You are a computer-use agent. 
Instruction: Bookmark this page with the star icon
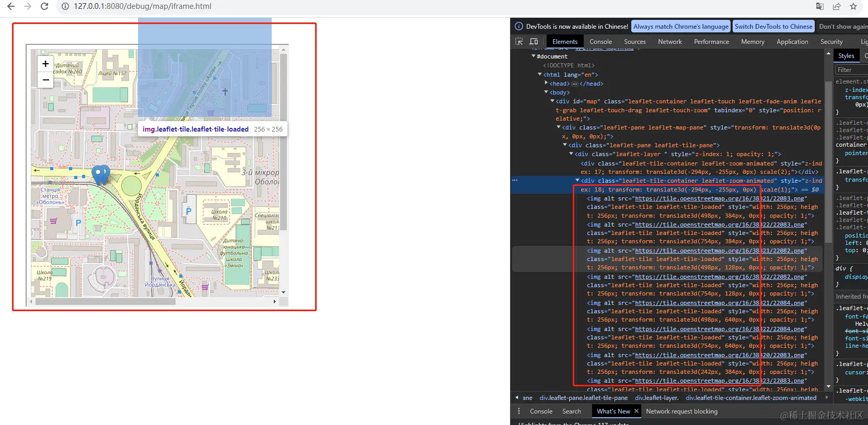click(x=853, y=6)
